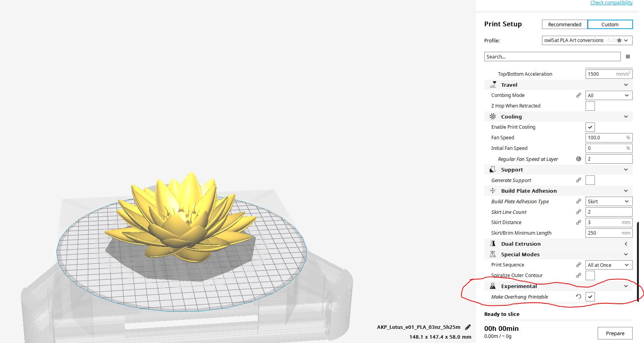The width and height of the screenshot is (644, 343).
Task: Click the link icon beside Combing Mode
Action: pos(578,95)
